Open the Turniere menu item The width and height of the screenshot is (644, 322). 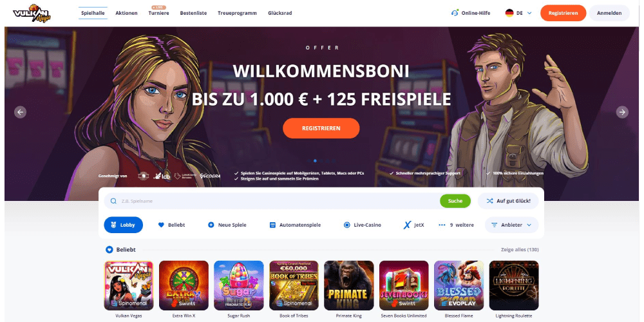[159, 13]
